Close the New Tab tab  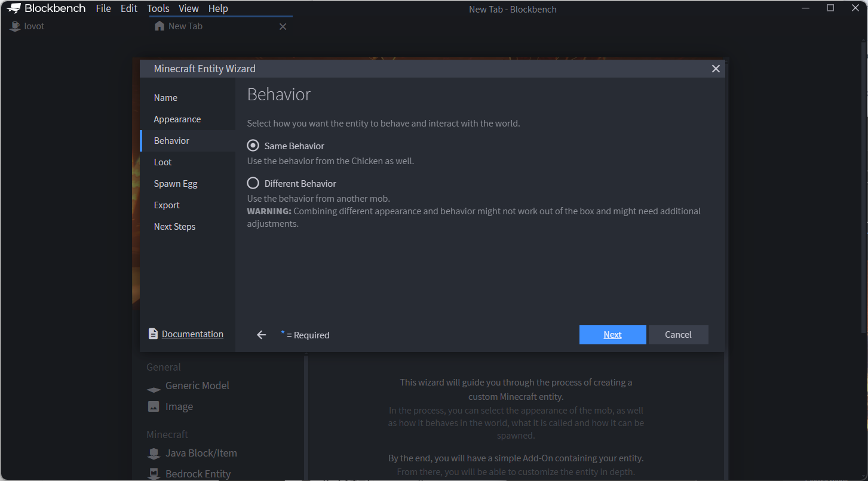pos(283,27)
